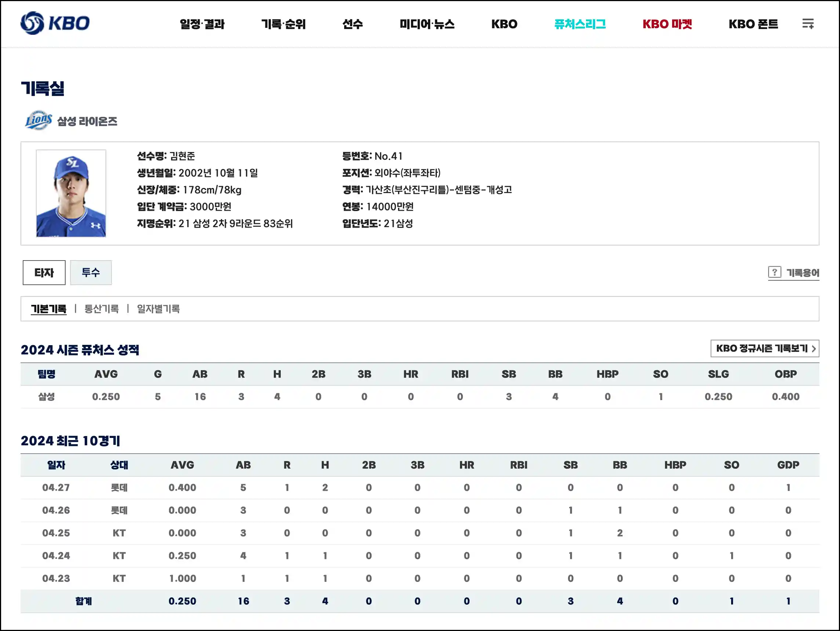840x631 pixels.
Task: Open the hamburger menu at top right
Action: (x=807, y=23)
